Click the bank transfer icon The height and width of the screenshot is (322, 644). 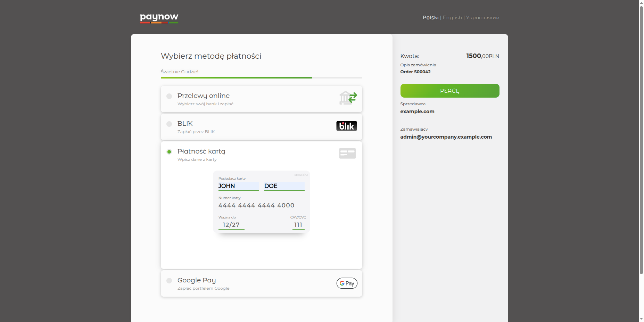click(x=348, y=98)
